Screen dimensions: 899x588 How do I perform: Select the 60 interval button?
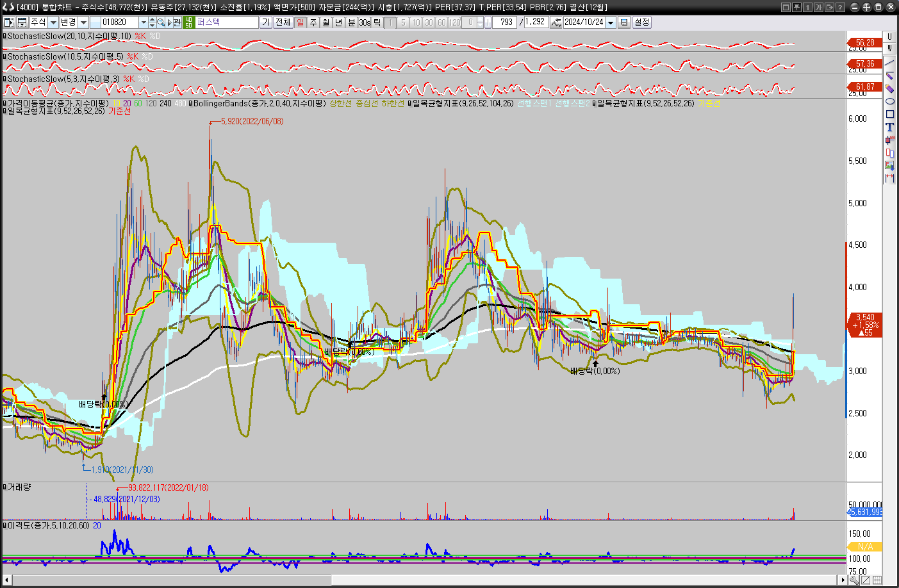coord(441,22)
